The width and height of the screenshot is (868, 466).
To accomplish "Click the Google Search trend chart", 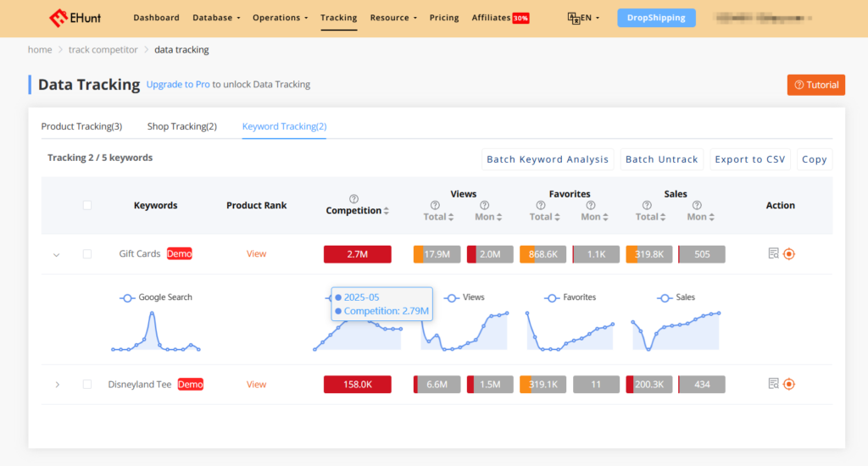I will 156,331.
